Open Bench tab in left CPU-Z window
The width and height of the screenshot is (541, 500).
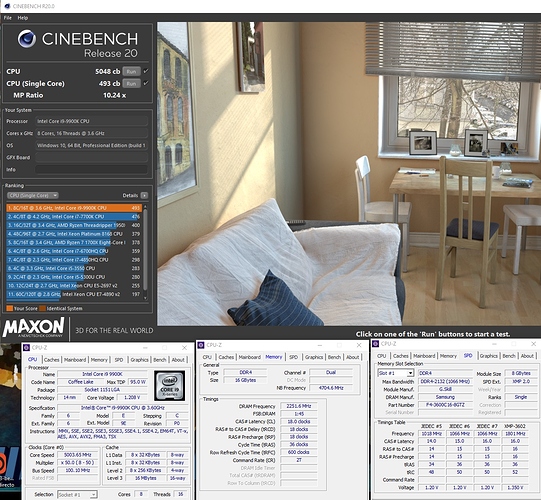pos(160,360)
